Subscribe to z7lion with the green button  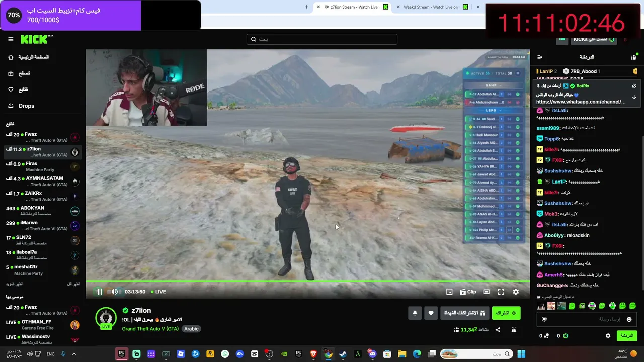(x=506, y=313)
